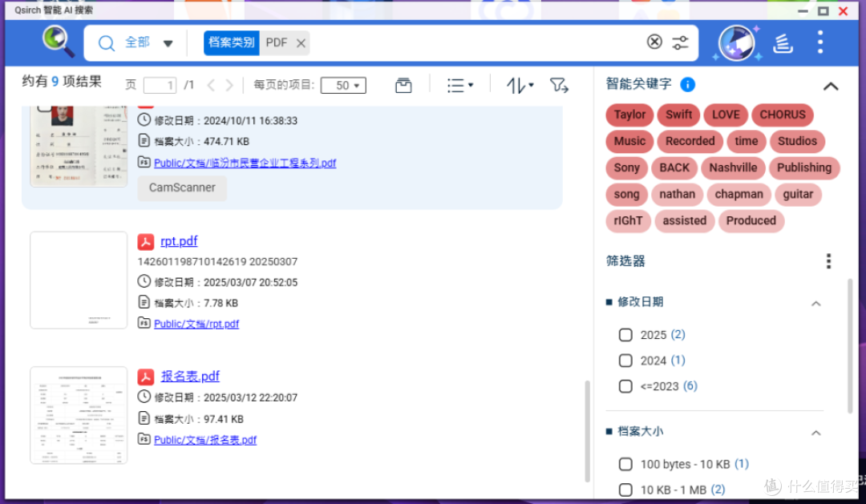
Task: Select the Taylor keyword tag
Action: tap(629, 115)
